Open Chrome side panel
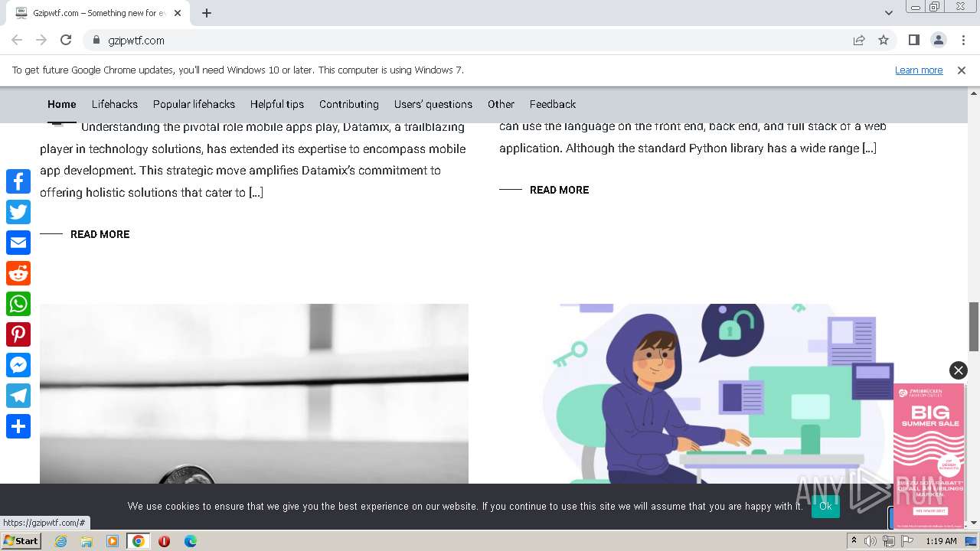This screenshot has height=551, width=980. 913,40
